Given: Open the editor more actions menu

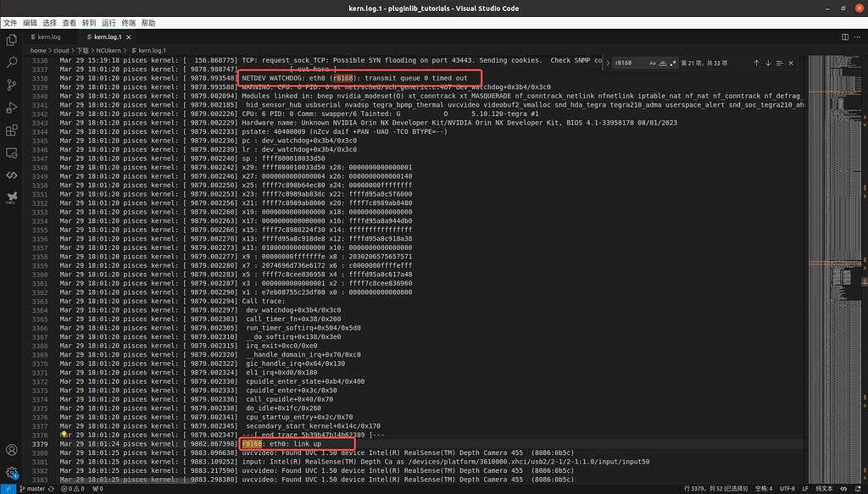Looking at the screenshot, I should [858, 36].
